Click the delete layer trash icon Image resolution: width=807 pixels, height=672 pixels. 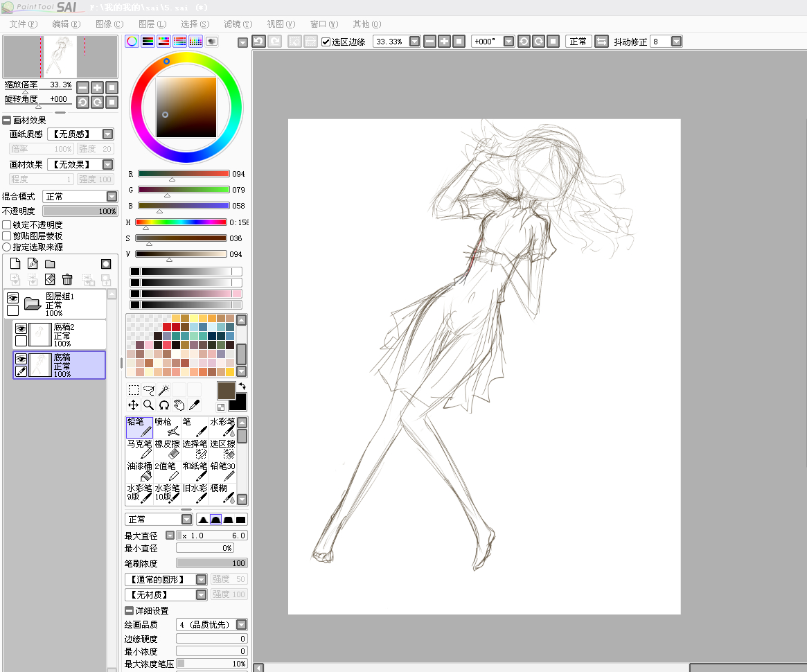point(67,279)
